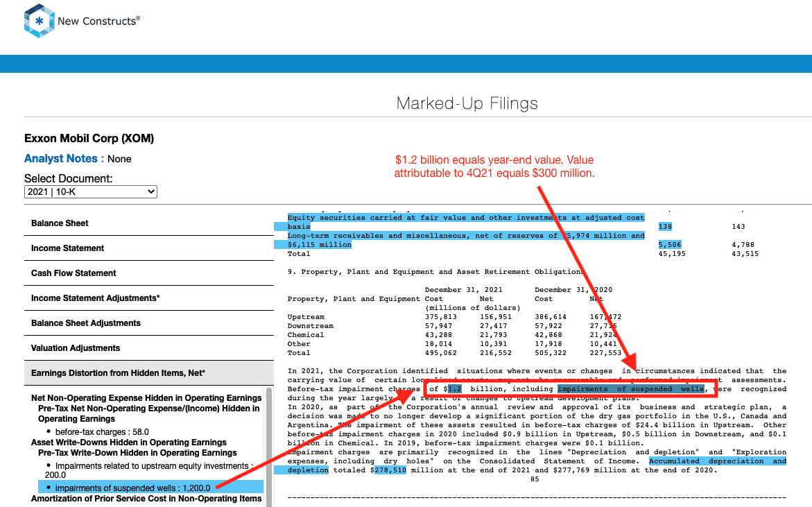
Task: Click the Marked-Up Filings page title
Action: 467,103
